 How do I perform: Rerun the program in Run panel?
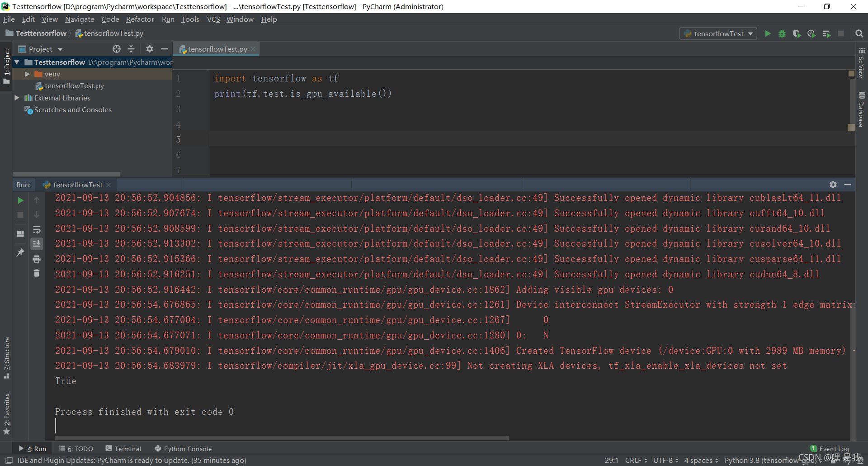[x=20, y=200]
